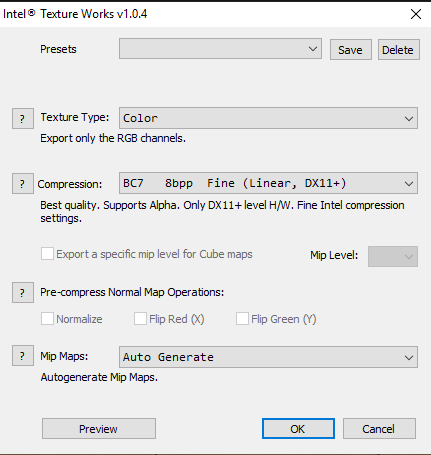This screenshot has height=455, width=431.
Task: Enable Export a specific mip level checkbox
Action: click(x=47, y=254)
